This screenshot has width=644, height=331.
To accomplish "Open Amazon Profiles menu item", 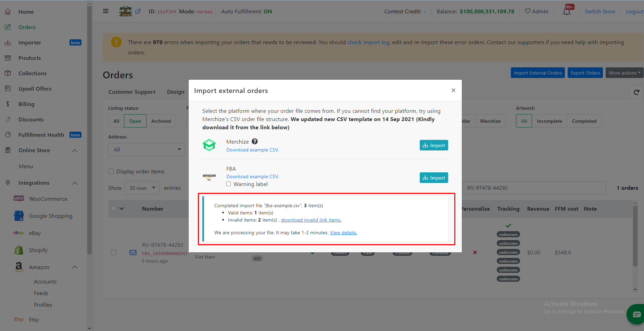I will [x=43, y=305].
